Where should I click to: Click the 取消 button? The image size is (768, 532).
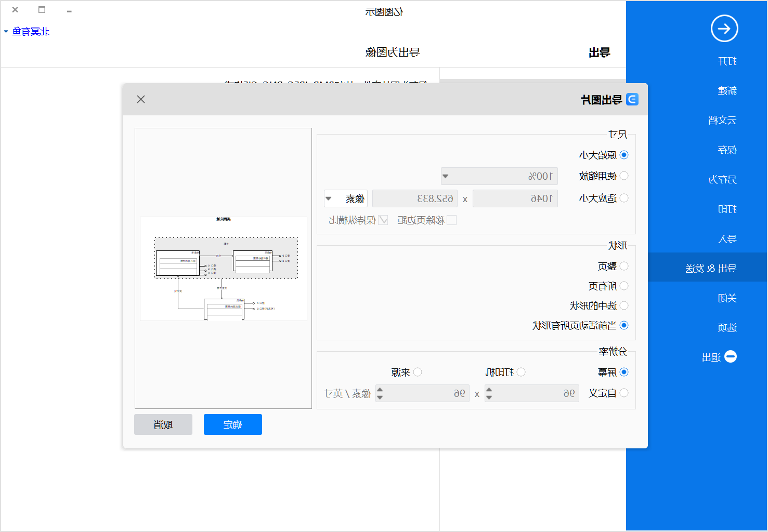point(163,424)
